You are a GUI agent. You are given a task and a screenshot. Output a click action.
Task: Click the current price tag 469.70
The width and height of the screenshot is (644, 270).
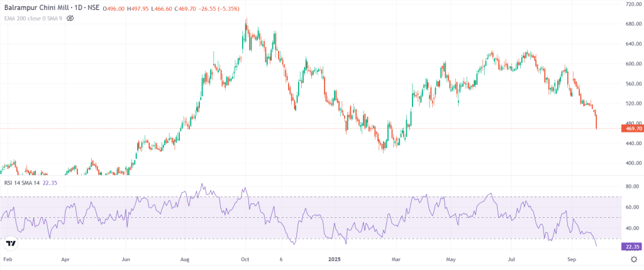(x=632, y=129)
